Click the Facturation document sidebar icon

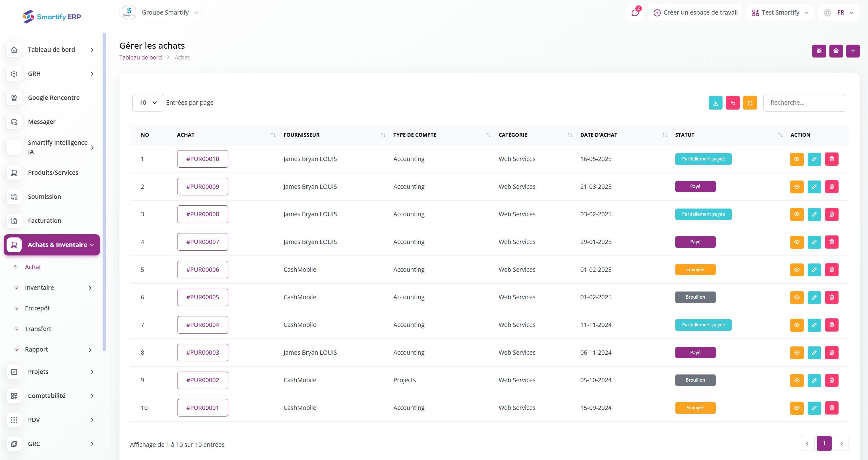pyautogui.click(x=14, y=221)
